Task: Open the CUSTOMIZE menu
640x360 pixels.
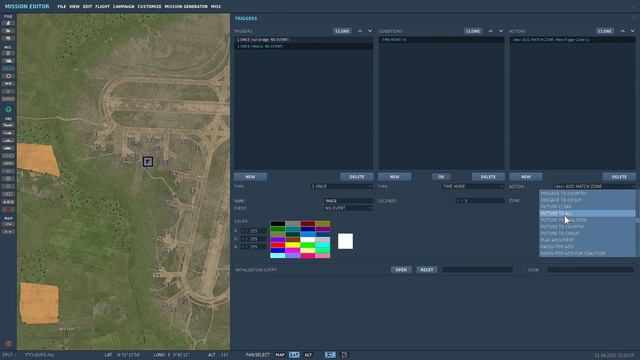Action: point(149,7)
